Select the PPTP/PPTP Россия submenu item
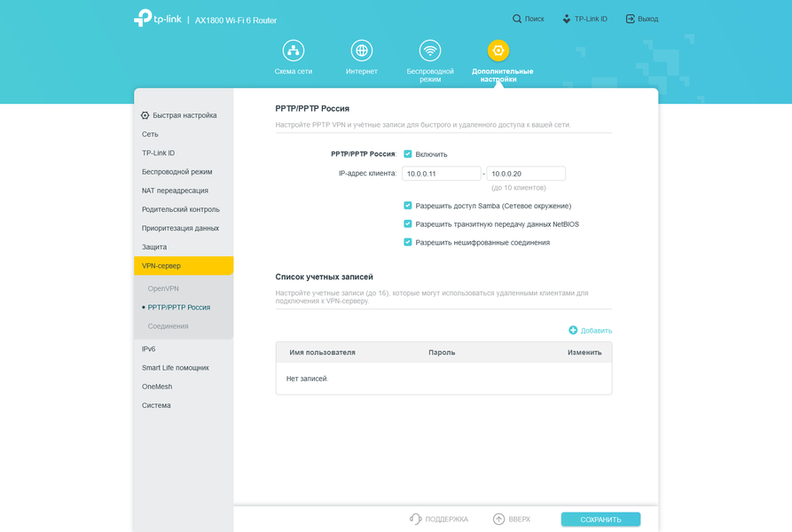Viewport: 792px width, 532px height. (x=179, y=308)
